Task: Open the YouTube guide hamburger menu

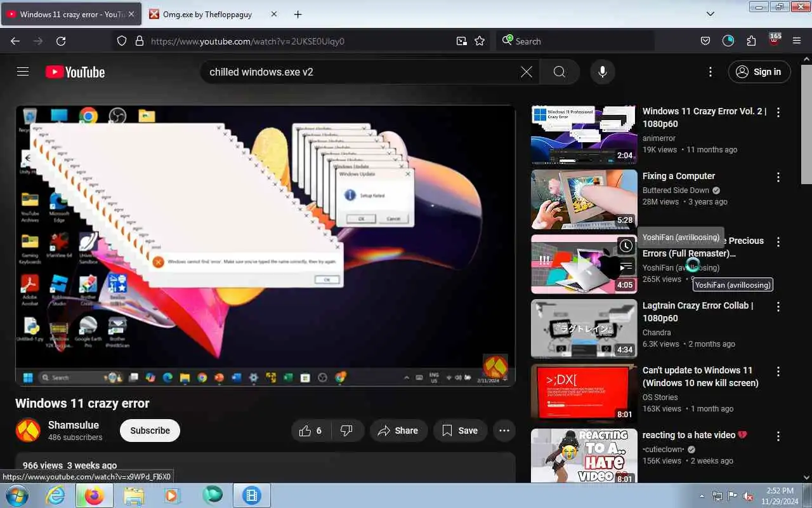Action: point(23,72)
